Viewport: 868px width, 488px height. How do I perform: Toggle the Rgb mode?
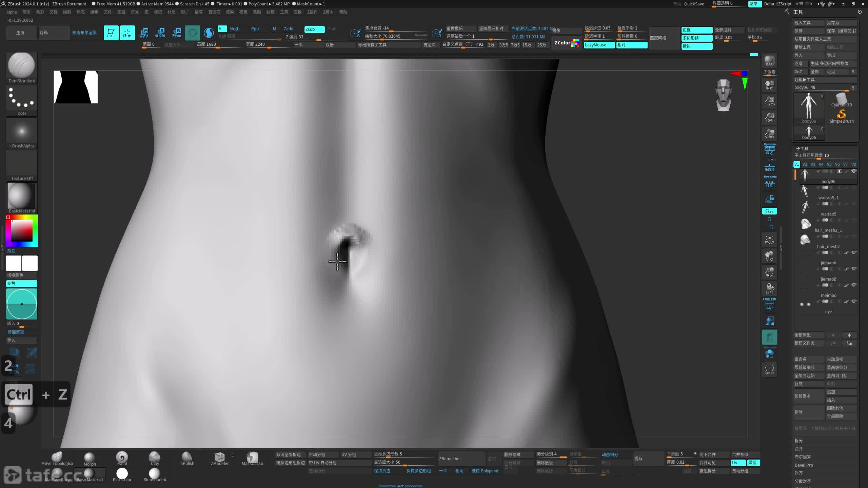click(255, 29)
